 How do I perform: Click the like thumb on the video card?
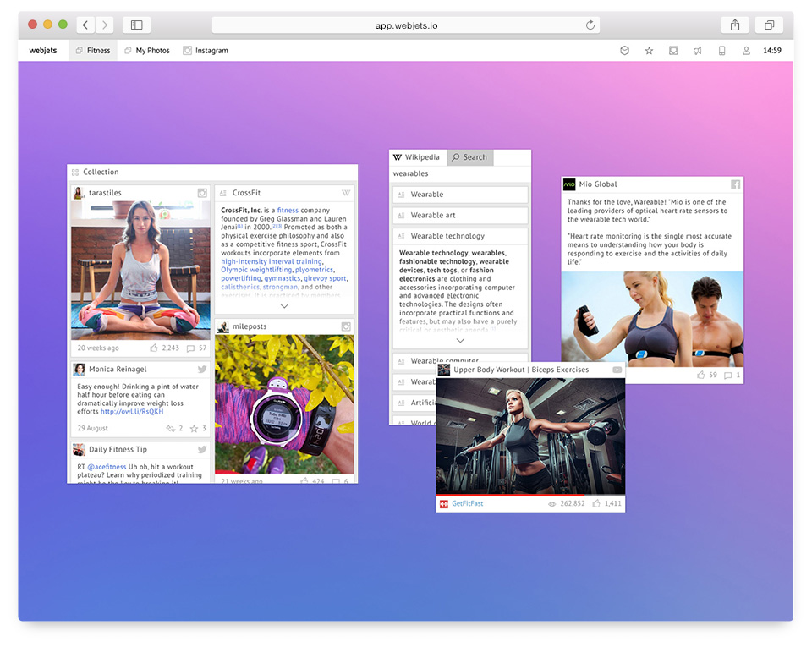(596, 503)
